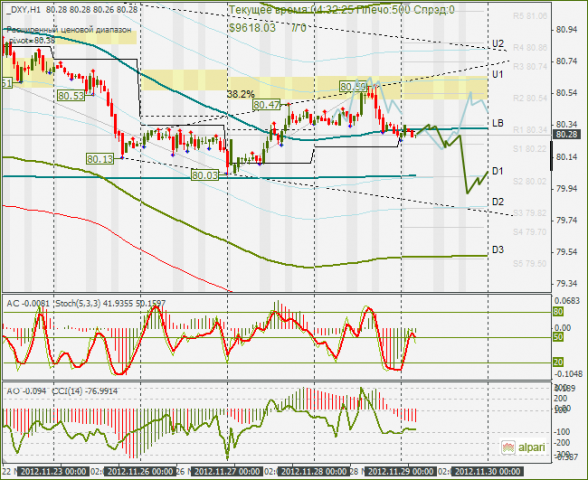Click the pivot=80.38 label

tap(32, 39)
